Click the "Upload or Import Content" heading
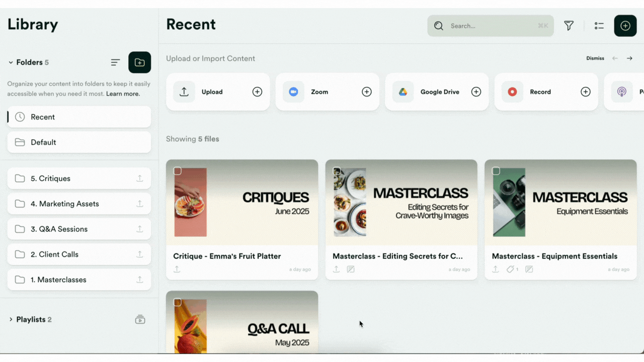644x362 pixels. (x=210, y=58)
